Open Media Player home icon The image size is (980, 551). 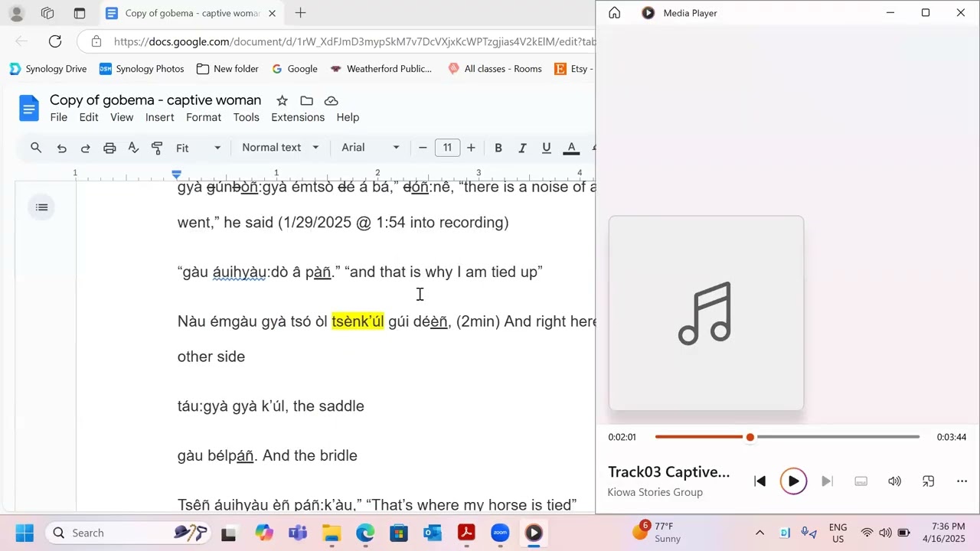(x=614, y=13)
